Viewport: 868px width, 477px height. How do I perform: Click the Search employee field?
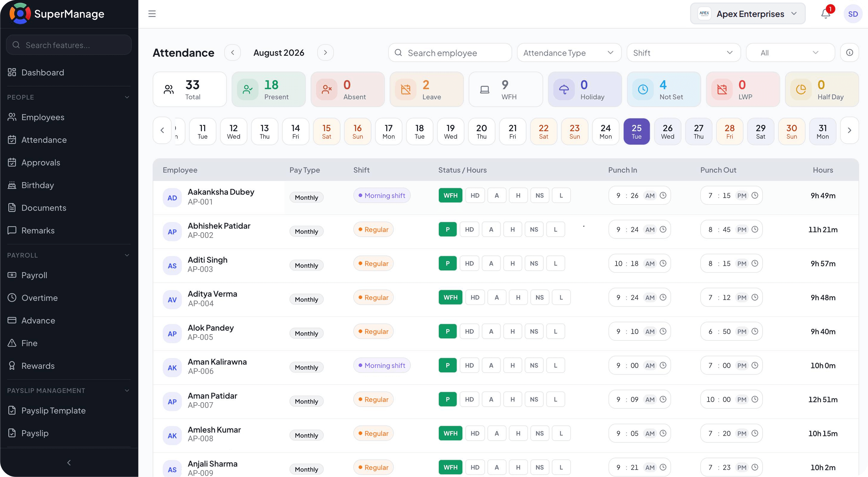pos(450,52)
